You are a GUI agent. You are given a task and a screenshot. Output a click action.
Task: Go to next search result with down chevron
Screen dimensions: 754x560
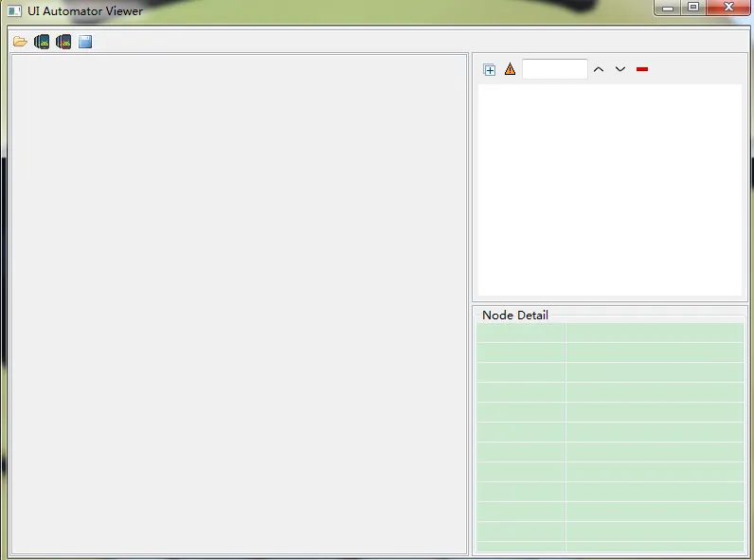tap(620, 69)
